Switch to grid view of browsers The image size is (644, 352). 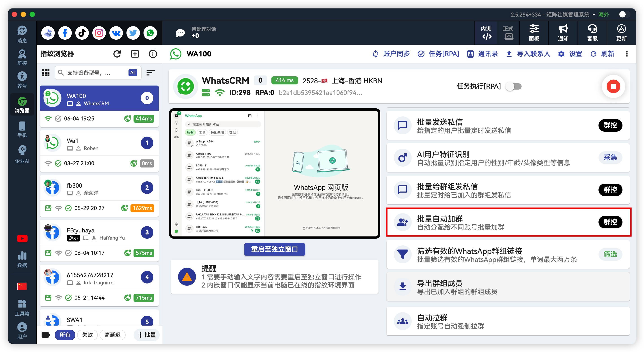tap(46, 73)
